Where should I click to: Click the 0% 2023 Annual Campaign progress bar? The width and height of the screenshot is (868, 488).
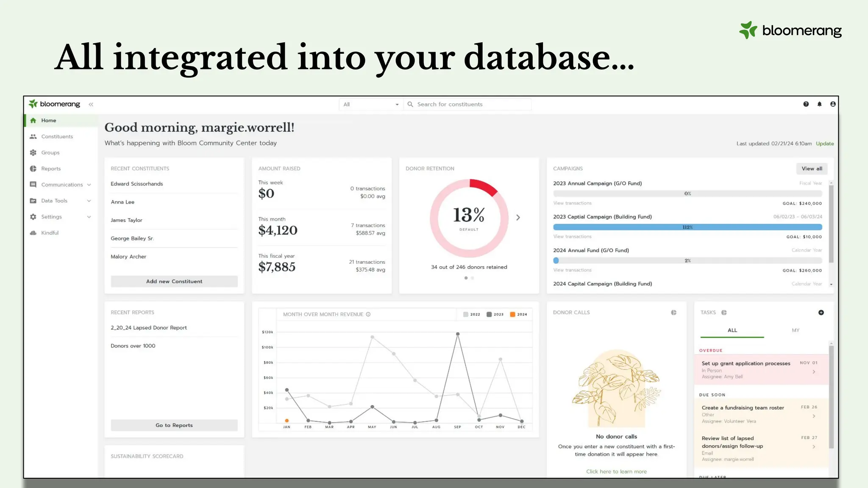pyautogui.click(x=687, y=194)
